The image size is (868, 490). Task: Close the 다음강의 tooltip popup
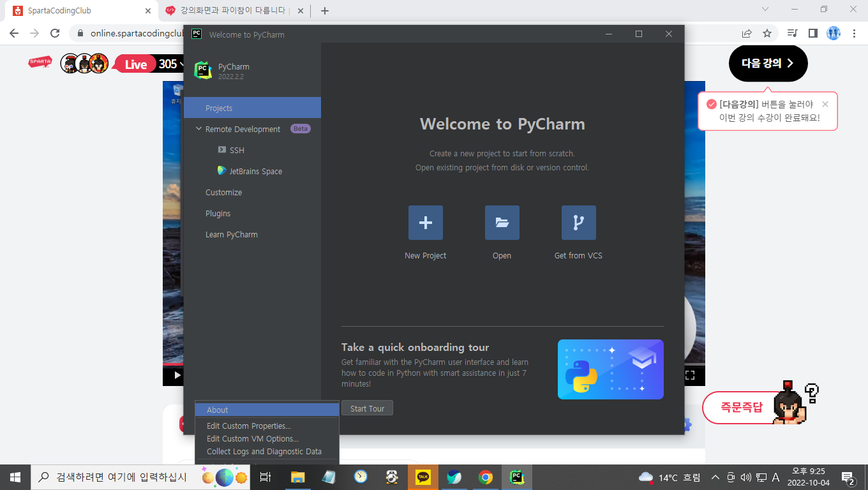(x=825, y=104)
